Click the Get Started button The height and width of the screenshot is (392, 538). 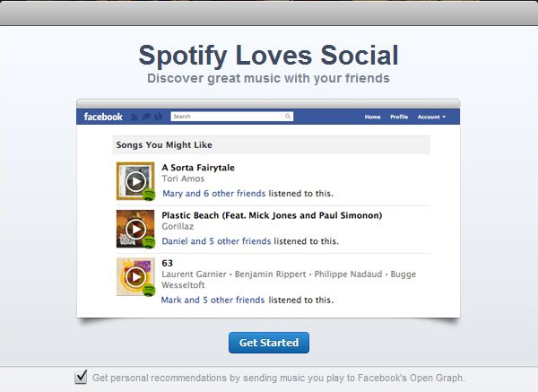point(269,343)
